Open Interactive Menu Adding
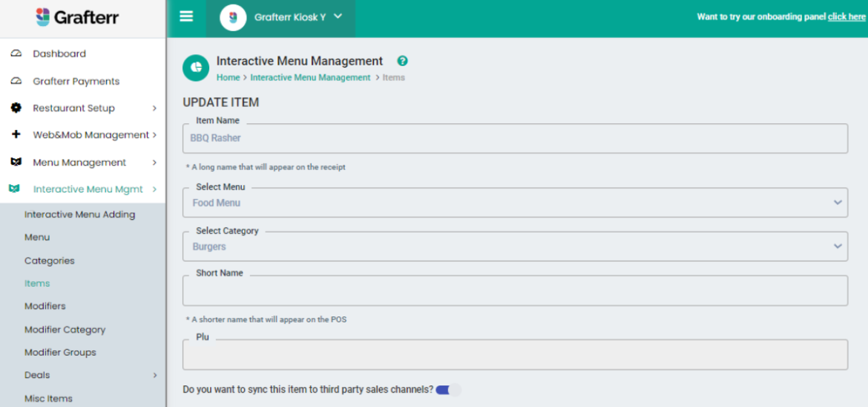The image size is (868, 407). 79,214
